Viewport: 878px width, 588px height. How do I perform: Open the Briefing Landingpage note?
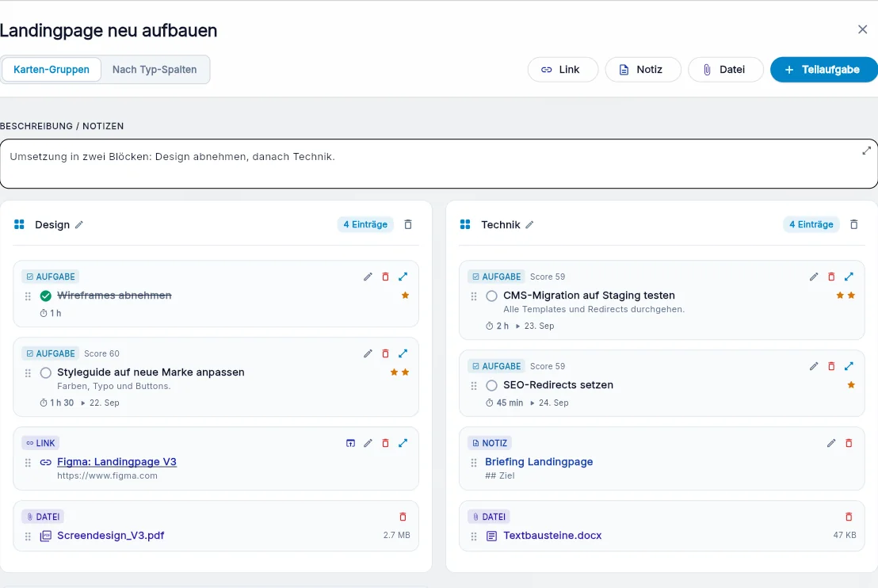[539, 462]
